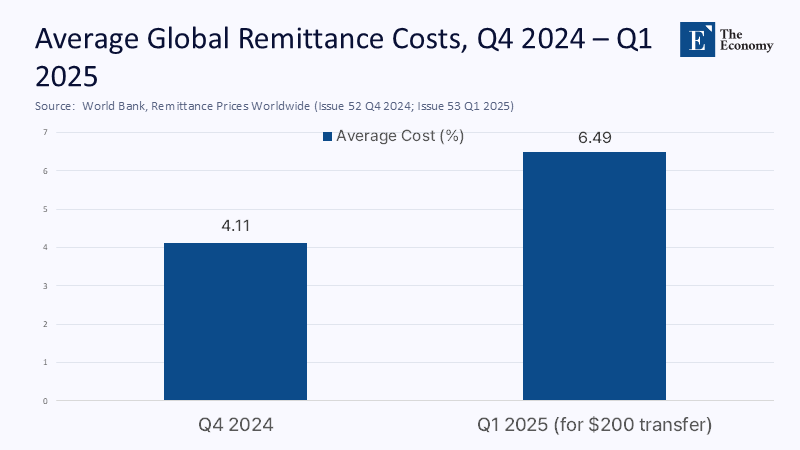Select the blue legend color square
The image size is (800, 450).
coord(326,137)
